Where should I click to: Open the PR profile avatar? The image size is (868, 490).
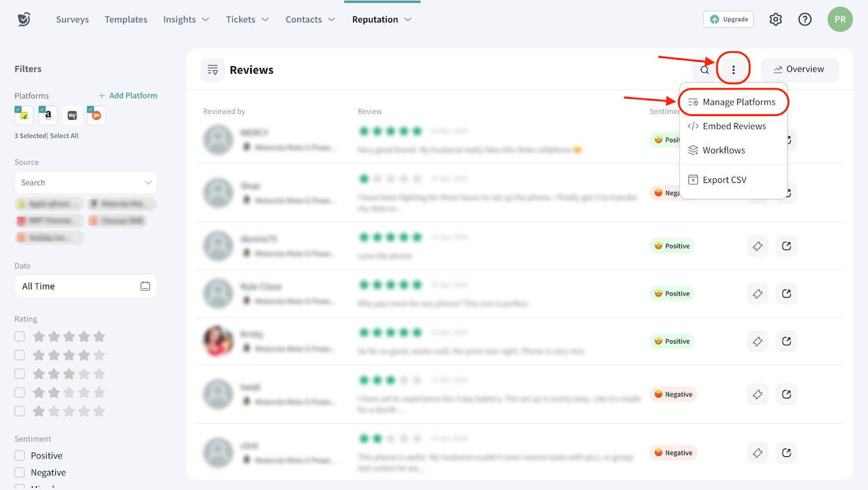(840, 20)
